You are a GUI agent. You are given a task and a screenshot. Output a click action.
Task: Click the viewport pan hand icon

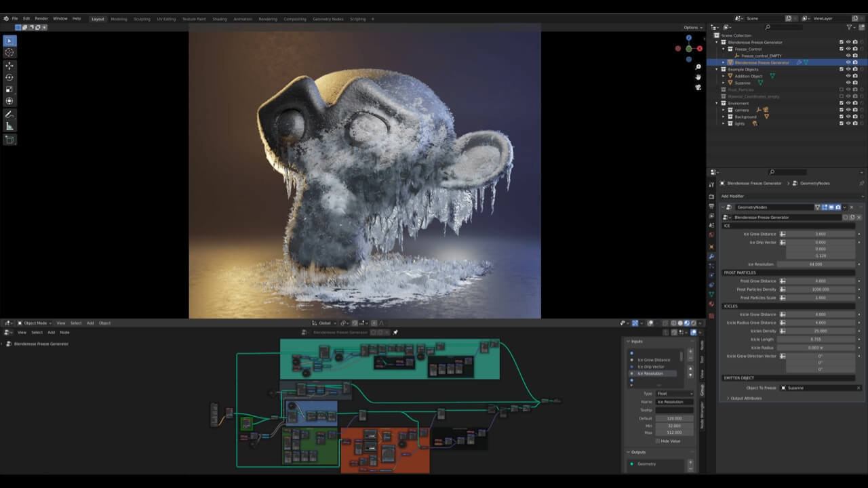click(698, 77)
